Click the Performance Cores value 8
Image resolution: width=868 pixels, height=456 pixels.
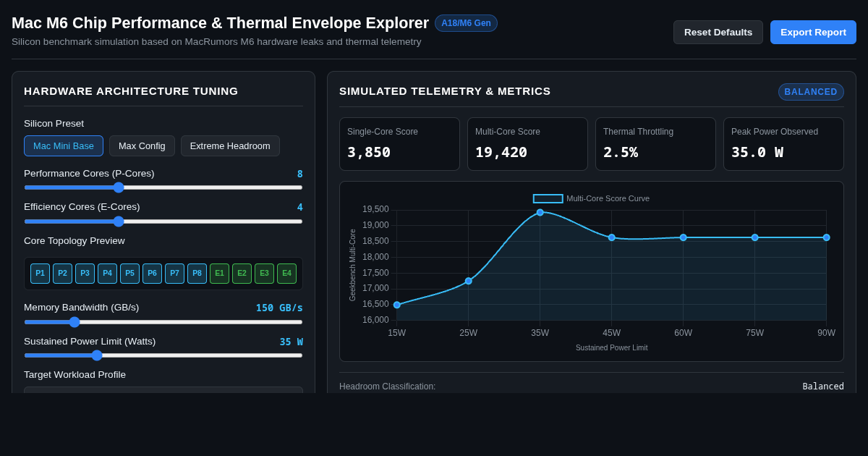click(x=299, y=174)
